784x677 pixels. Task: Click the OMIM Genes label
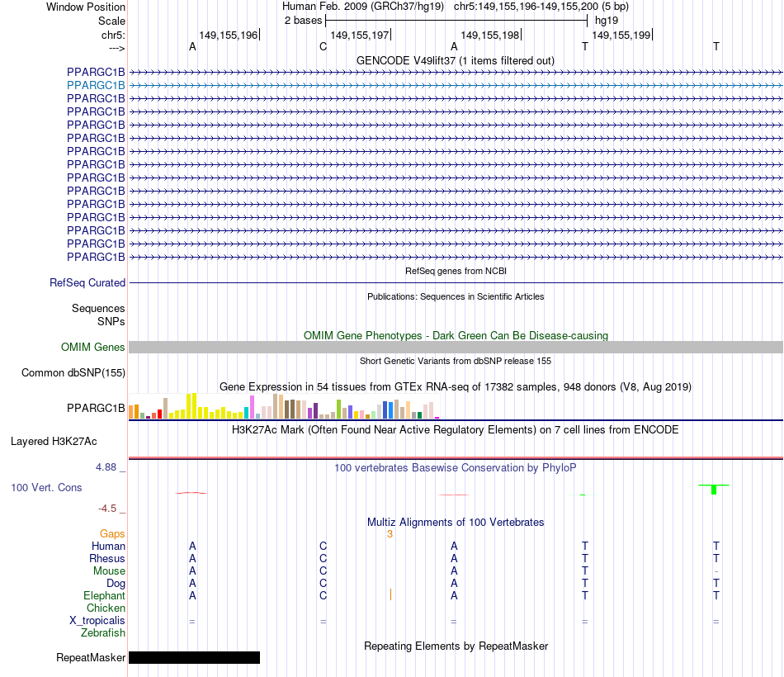[92, 347]
